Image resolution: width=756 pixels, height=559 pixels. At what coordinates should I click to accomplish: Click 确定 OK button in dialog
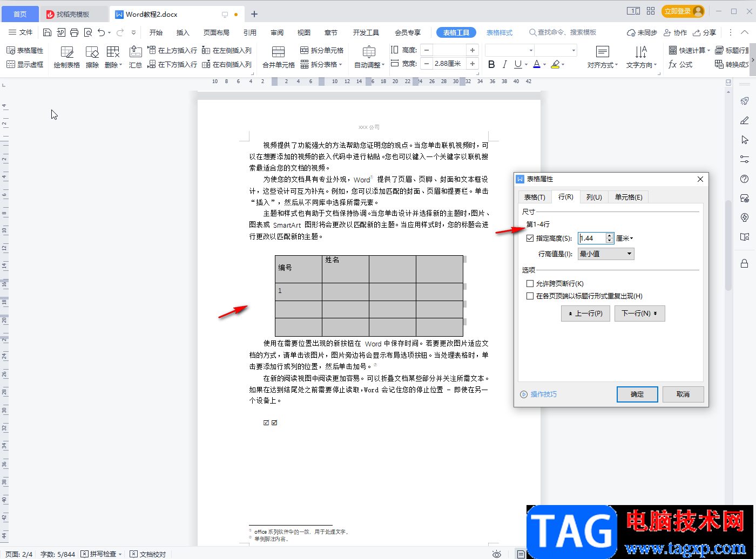(x=637, y=394)
